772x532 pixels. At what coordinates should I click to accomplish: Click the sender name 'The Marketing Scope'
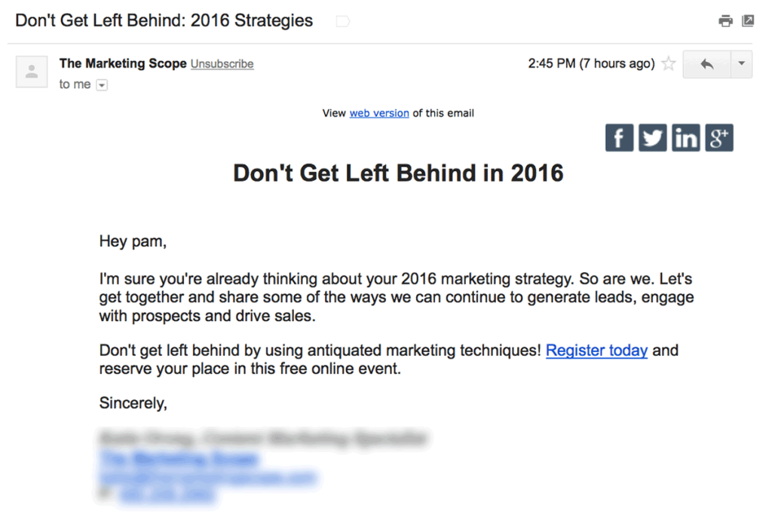[122, 63]
